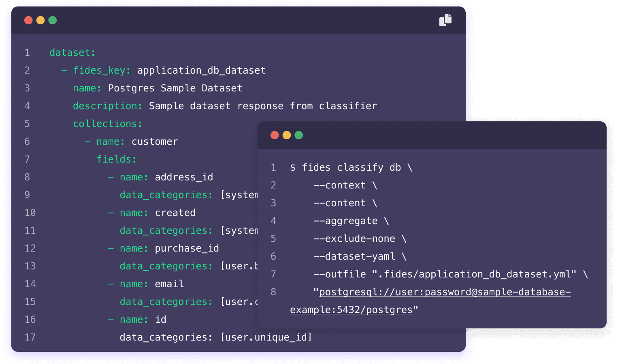Viewport: 622px width, 364px height.
Task: Click the "[user.unique_id]" category value
Action: [266, 337]
